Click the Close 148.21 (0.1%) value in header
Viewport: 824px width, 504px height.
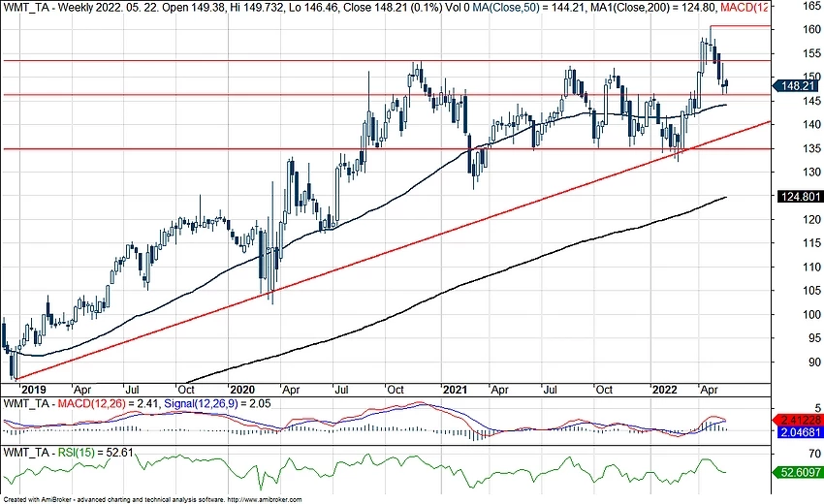pyautogui.click(x=393, y=7)
